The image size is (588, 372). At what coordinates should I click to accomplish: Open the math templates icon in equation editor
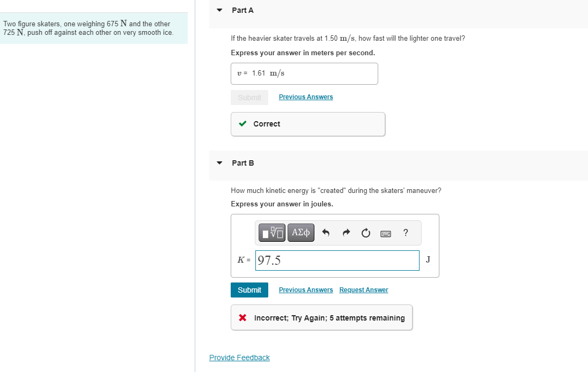pos(271,233)
